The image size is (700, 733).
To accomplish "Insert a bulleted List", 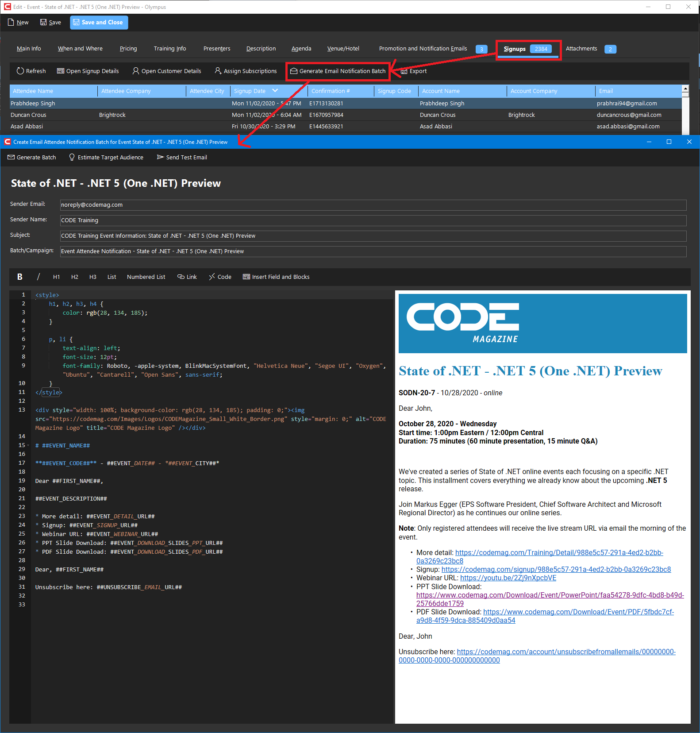I will [x=112, y=277].
